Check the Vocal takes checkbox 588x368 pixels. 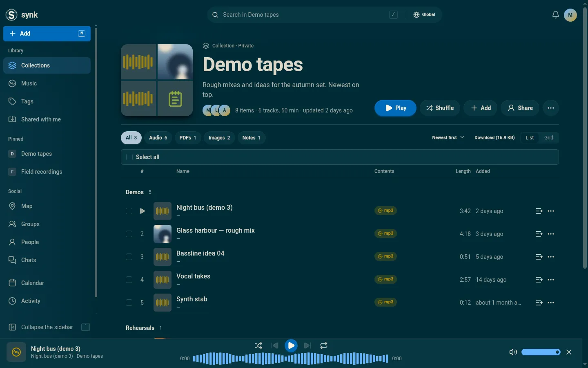point(129,280)
